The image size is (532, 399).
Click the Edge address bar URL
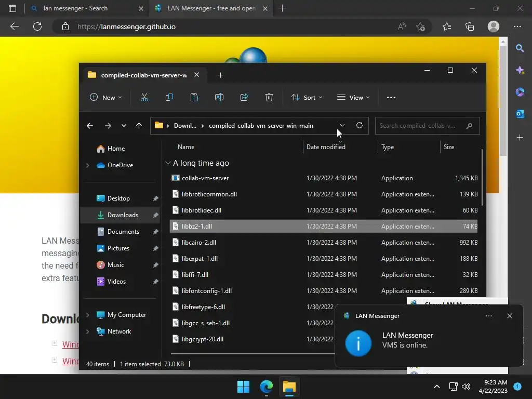[126, 26]
